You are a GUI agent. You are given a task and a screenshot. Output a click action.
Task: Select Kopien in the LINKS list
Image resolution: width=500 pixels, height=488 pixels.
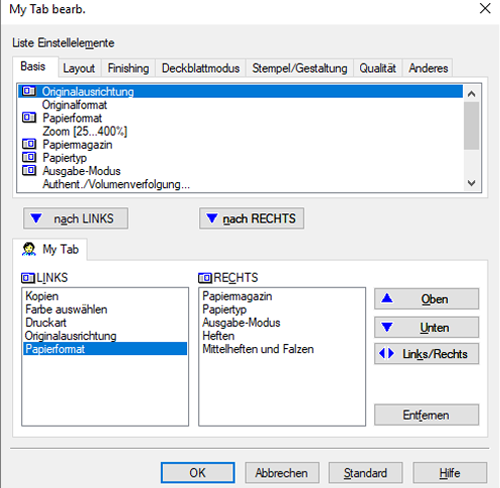click(x=105, y=296)
